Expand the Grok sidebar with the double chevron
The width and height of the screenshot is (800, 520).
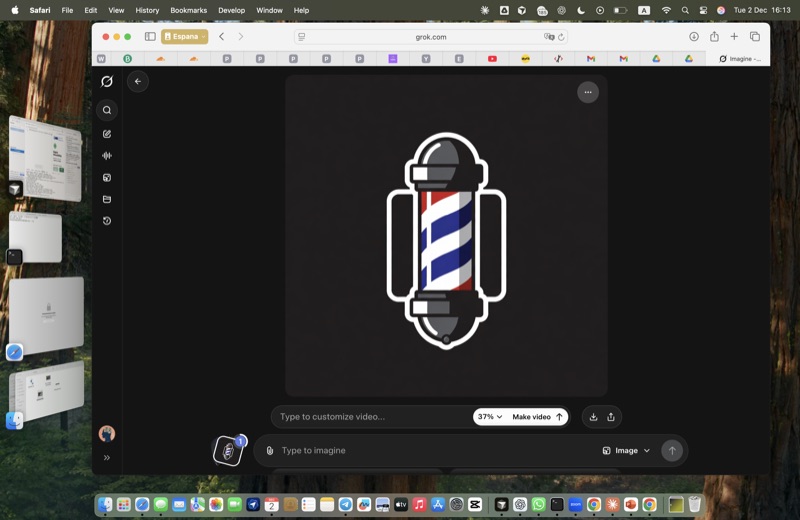107,458
